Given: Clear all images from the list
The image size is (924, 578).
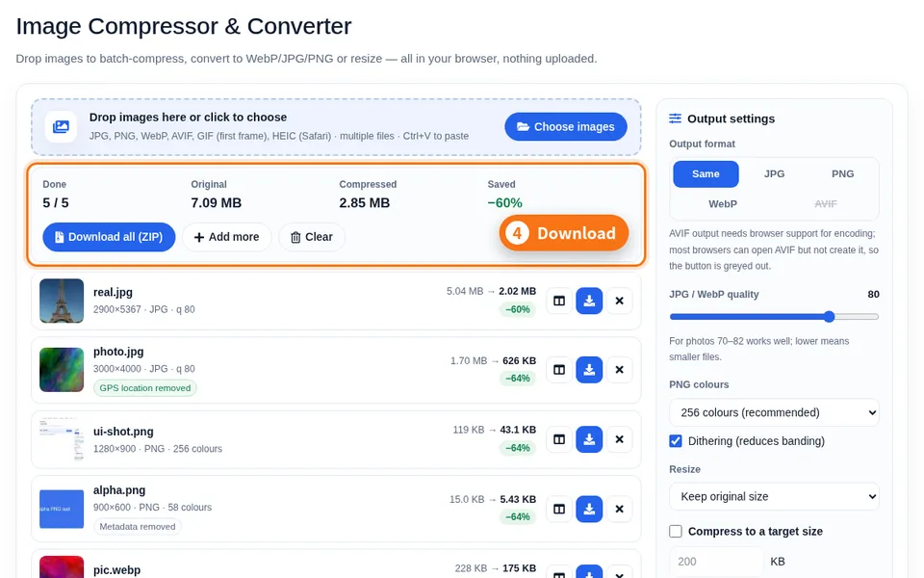Looking at the screenshot, I should coord(312,237).
